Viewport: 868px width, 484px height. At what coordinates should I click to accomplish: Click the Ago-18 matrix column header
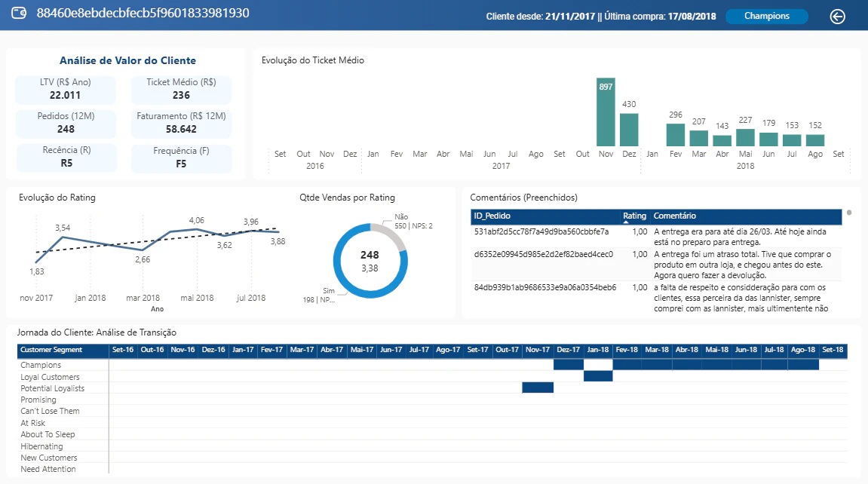(x=803, y=350)
